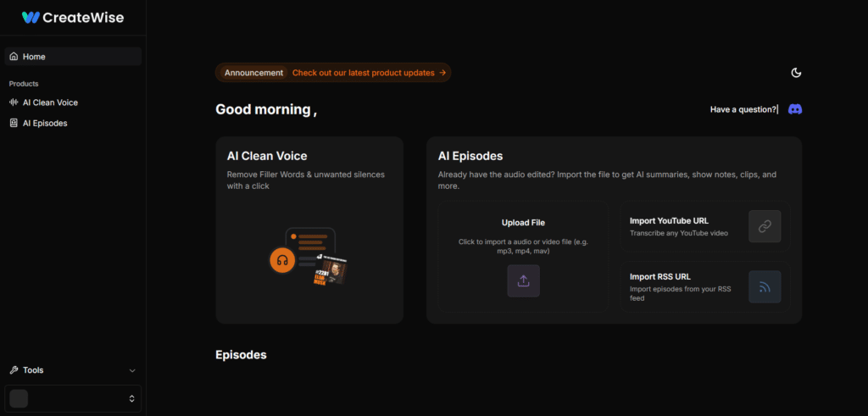Click the AI Episodes sidebar icon

[x=14, y=124]
